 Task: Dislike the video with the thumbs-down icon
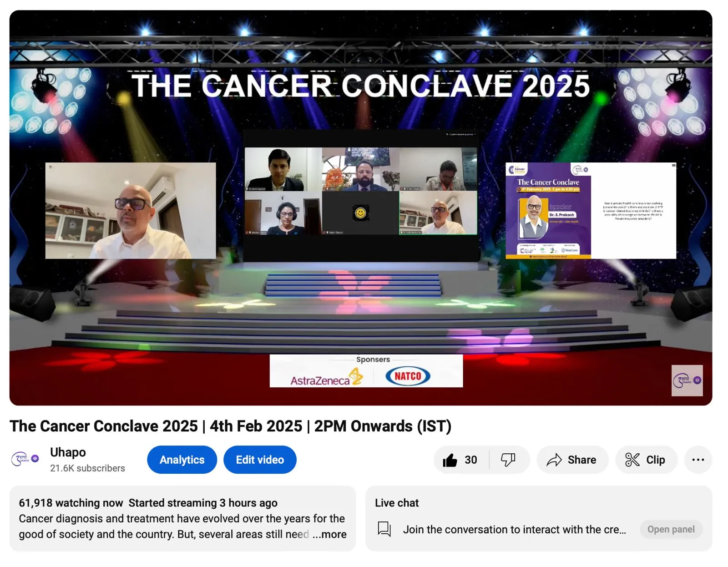click(508, 460)
